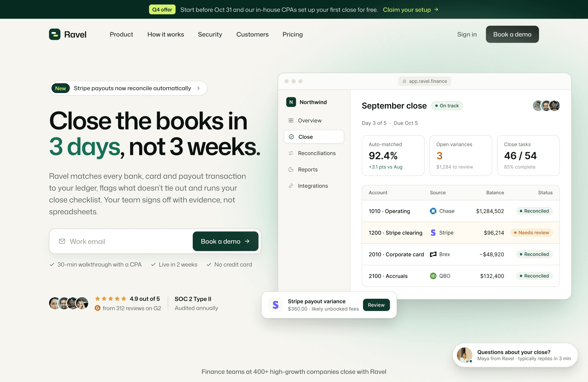Open the Pricing page
Viewport: 588px width, 382px height.
[293, 34]
